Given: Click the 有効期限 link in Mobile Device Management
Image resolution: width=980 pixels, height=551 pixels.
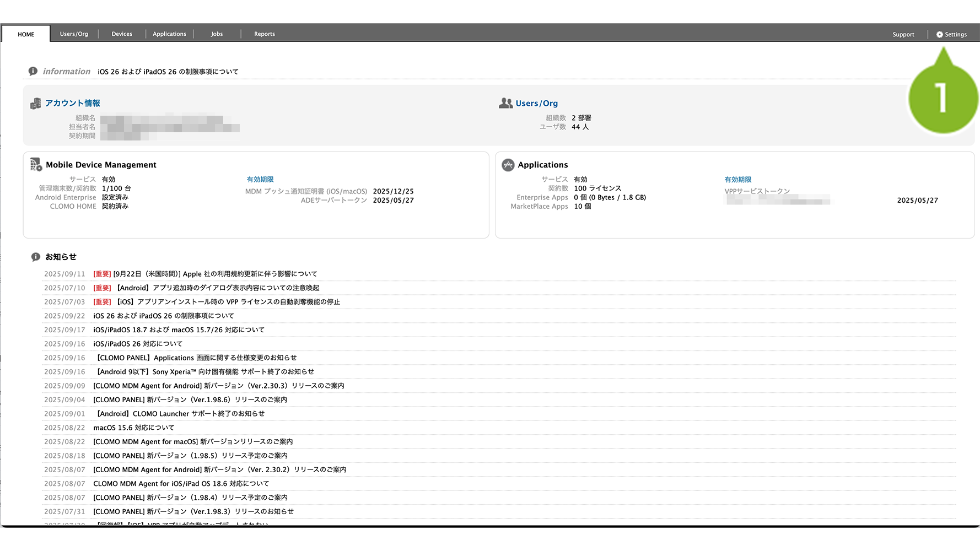Looking at the screenshot, I should coord(260,180).
